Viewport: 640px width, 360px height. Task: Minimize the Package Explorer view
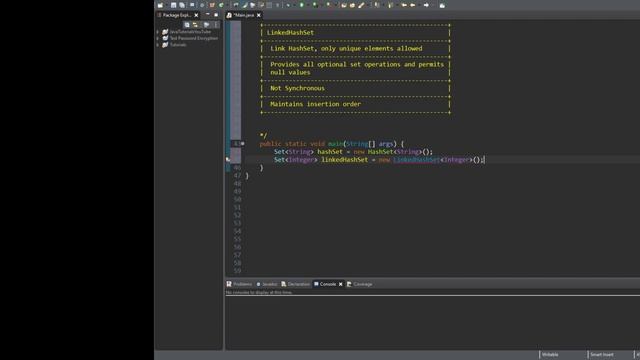pyautogui.click(x=207, y=14)
